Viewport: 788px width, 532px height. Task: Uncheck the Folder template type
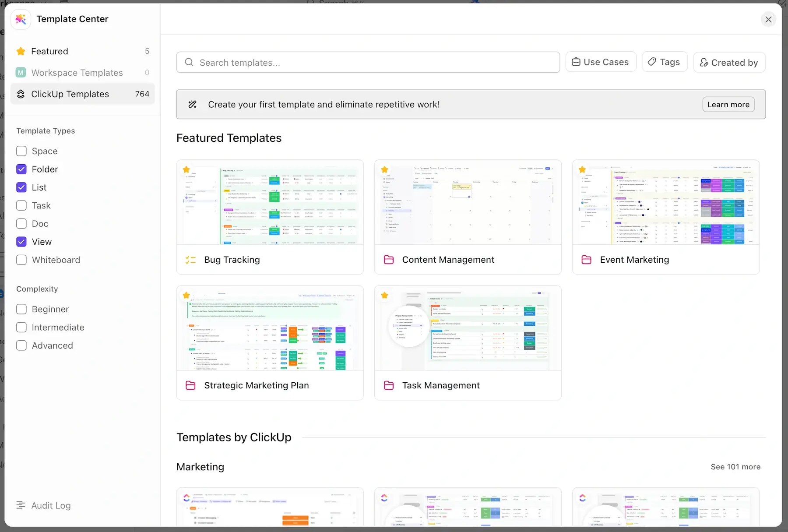(21, 169)
